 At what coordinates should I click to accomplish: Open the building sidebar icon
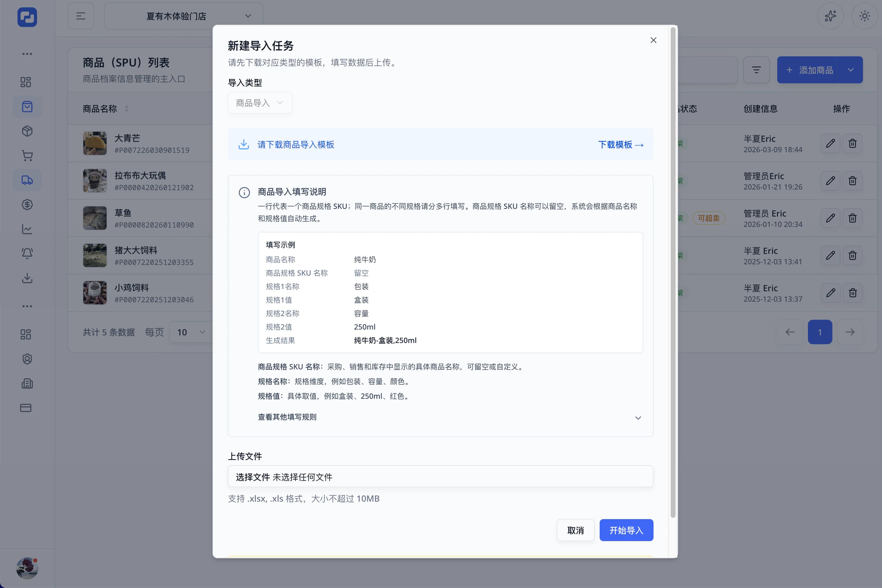click(x=27, y=383)
